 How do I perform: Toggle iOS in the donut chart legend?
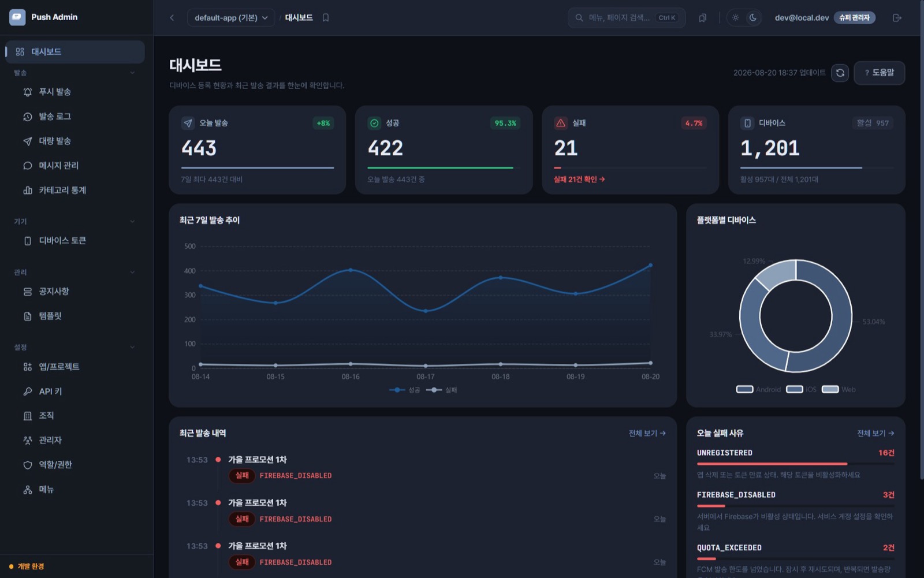[802, 390]
